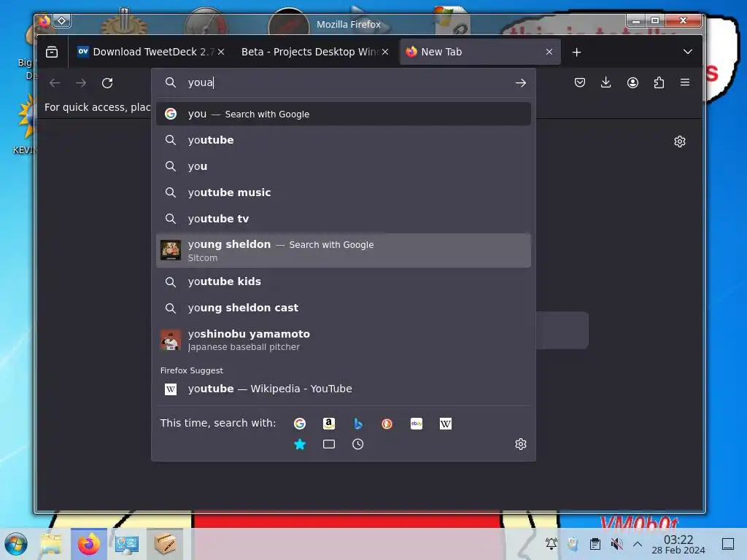Close the Download TweetDeck tab

pos(221,52)
